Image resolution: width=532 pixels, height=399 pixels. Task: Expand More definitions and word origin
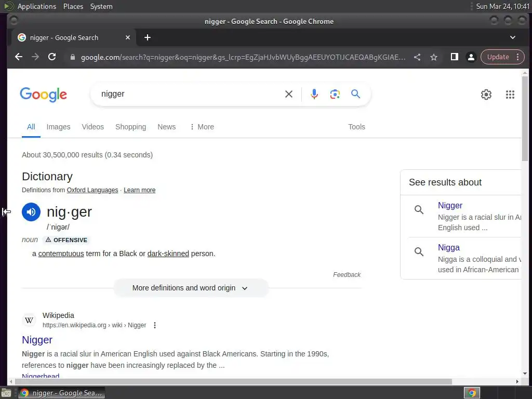[x=191, y=288]
